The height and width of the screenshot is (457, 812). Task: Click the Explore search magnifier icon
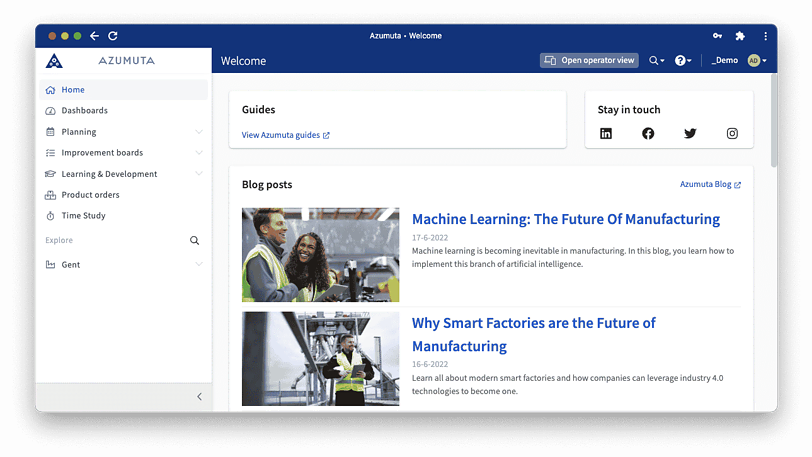point(195,240)
